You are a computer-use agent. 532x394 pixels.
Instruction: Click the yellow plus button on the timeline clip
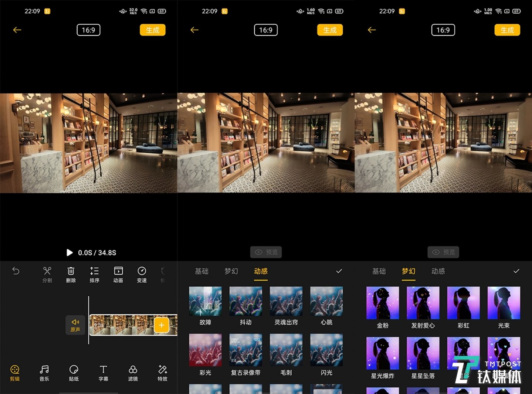click(x=161, y=325)
